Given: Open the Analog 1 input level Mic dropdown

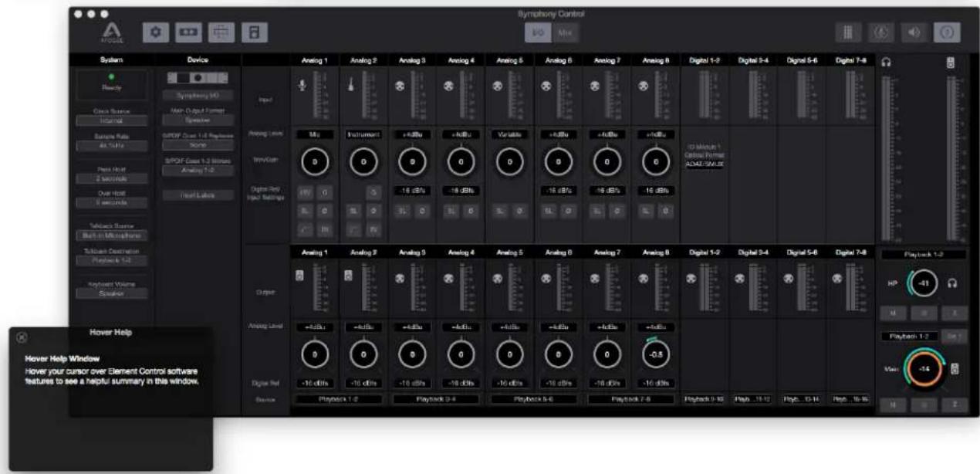Looking at the screenshot, I should point(315,134).
